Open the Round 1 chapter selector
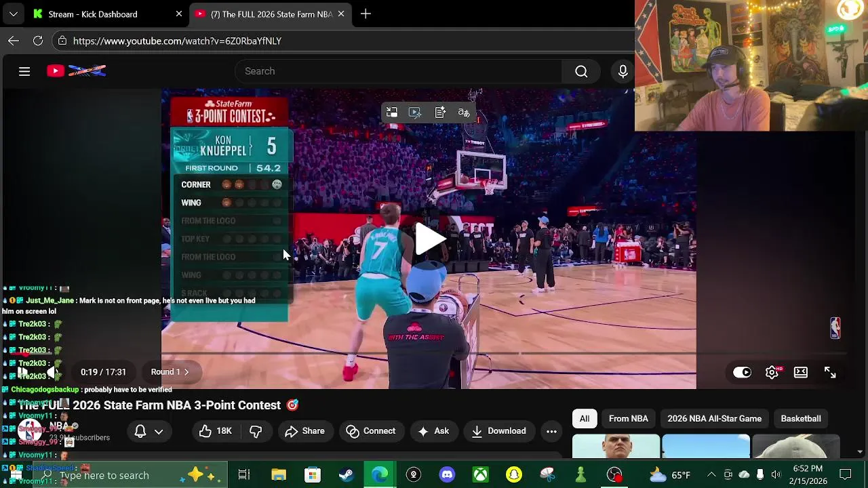868x488 pixels. (170, 371)
